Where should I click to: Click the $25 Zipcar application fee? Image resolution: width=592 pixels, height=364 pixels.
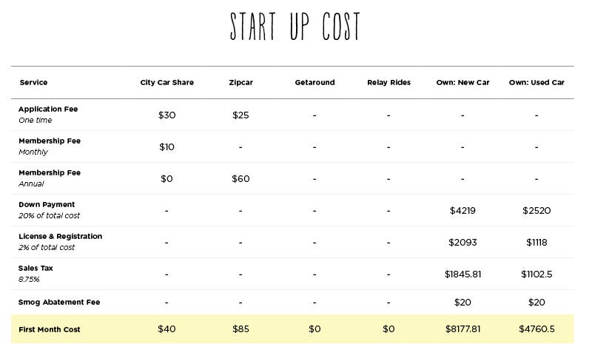(x=241, y=115)
